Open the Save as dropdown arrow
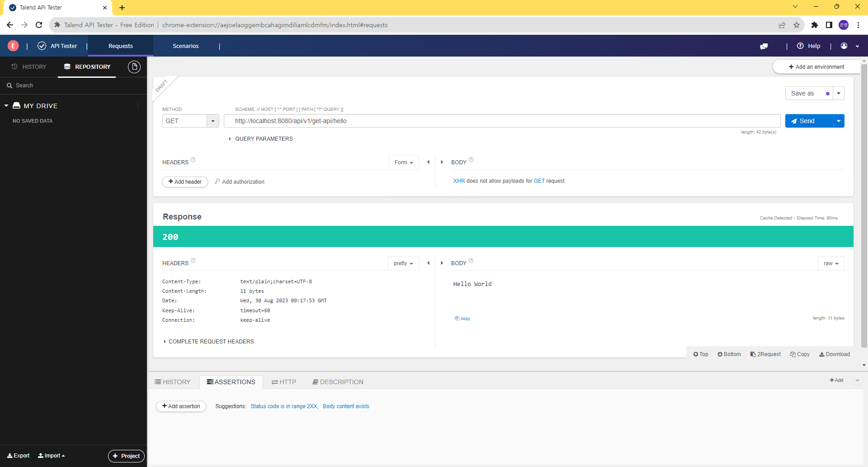Image resolution: width=868 pixels, height=467 pixels. coord(839,93)
